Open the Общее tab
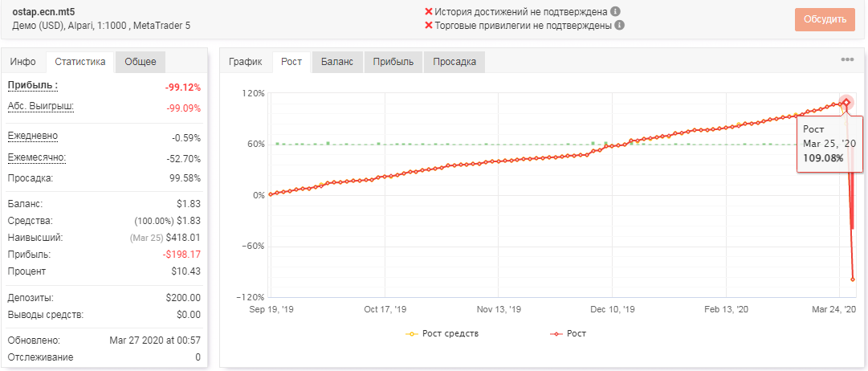The height and width of the screenshot is (371, 868). point(140,62)
